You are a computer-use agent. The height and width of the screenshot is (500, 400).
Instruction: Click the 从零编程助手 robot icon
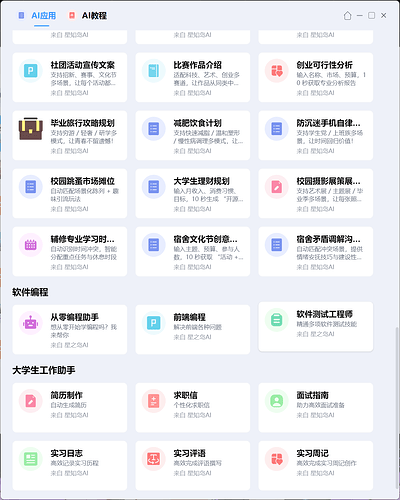[x=31, y=323]
